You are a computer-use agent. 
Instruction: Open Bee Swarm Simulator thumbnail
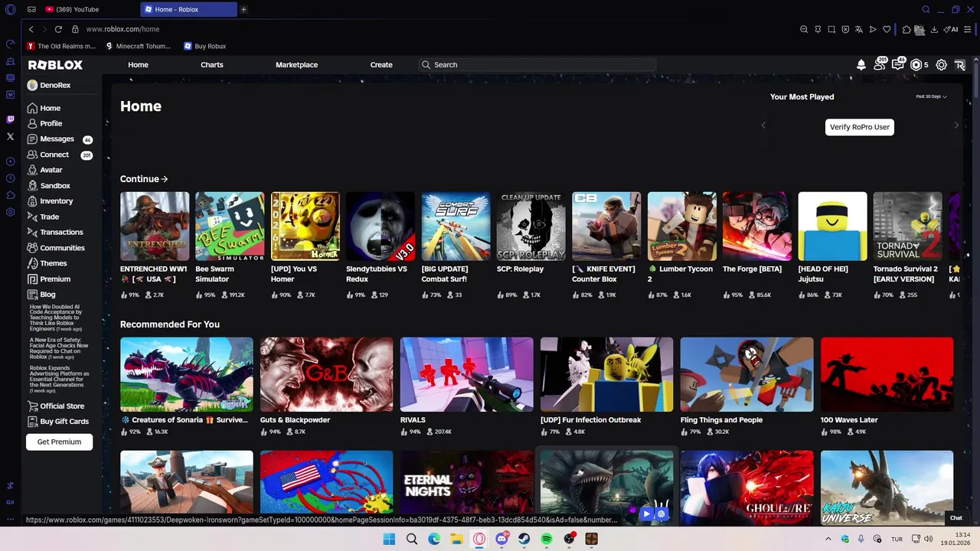[x=230, y=227]
